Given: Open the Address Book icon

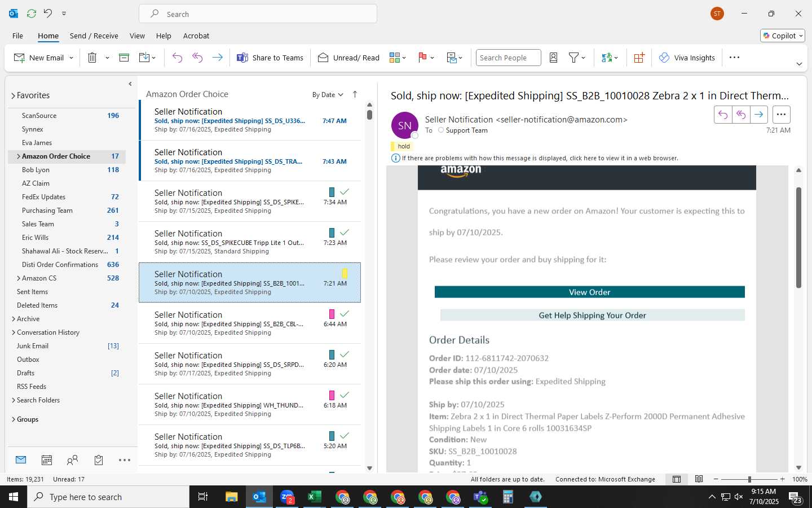Looking at the screenshot, I should click(x=554, y=58).
